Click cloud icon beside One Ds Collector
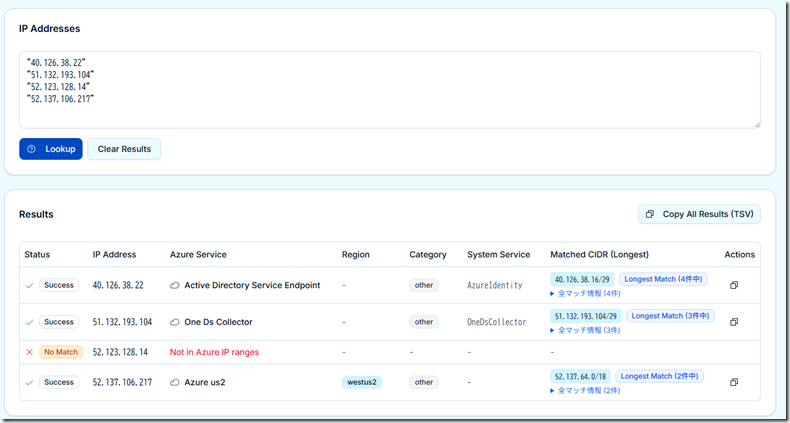This screenshot has height=423, width=790. (x=175, y=322)
